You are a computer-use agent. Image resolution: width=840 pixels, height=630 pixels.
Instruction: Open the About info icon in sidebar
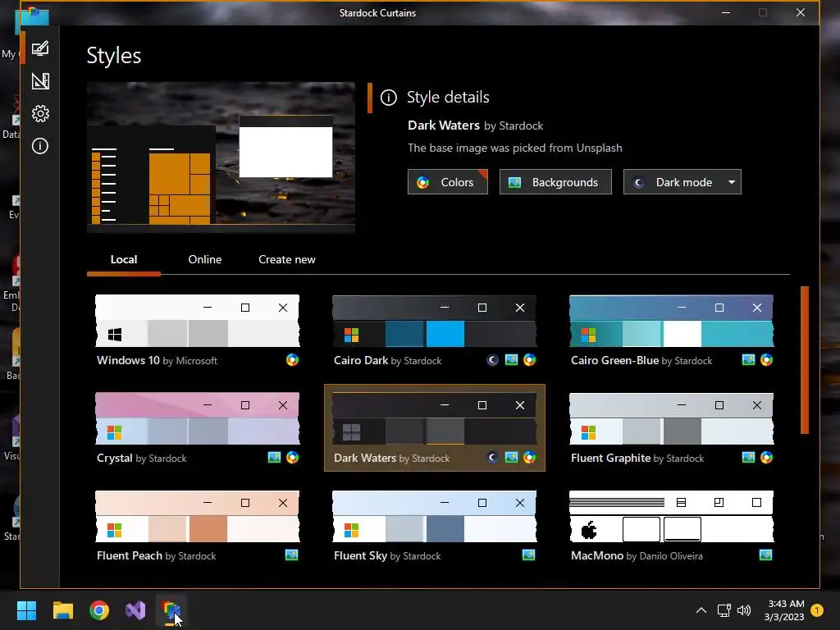40,146
